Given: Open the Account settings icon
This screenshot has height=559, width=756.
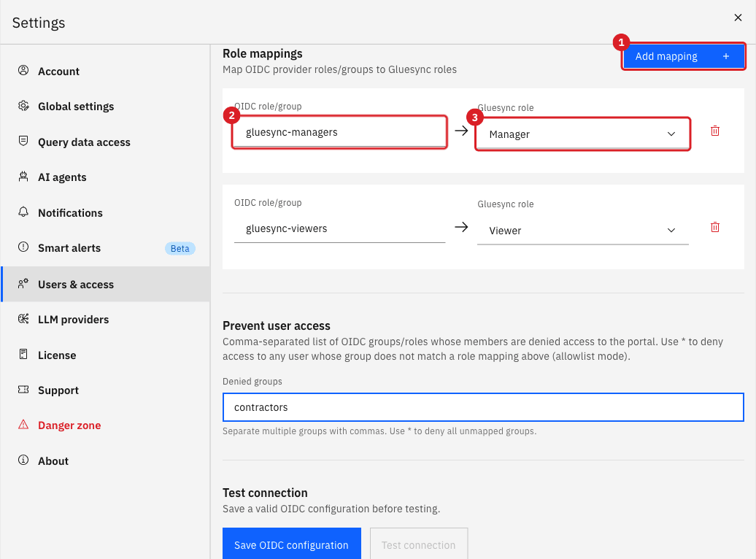Looking at the screenshot, I should pyautogui.click(x=23, y=70).
